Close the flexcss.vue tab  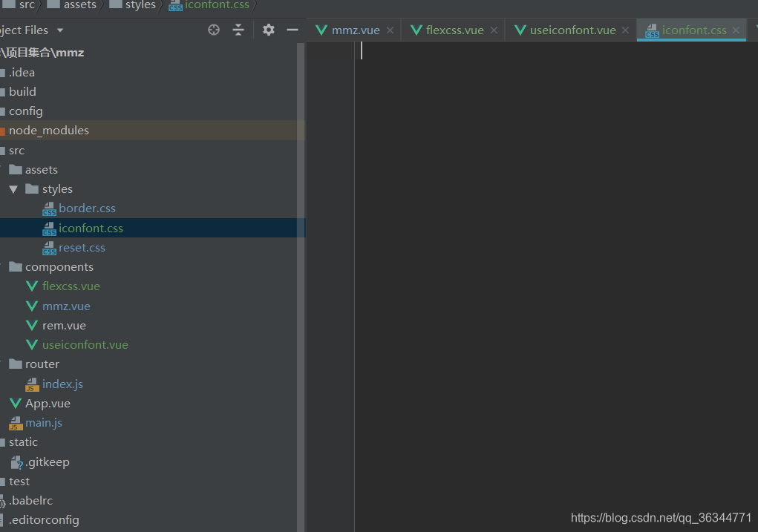tap(494, 30)
